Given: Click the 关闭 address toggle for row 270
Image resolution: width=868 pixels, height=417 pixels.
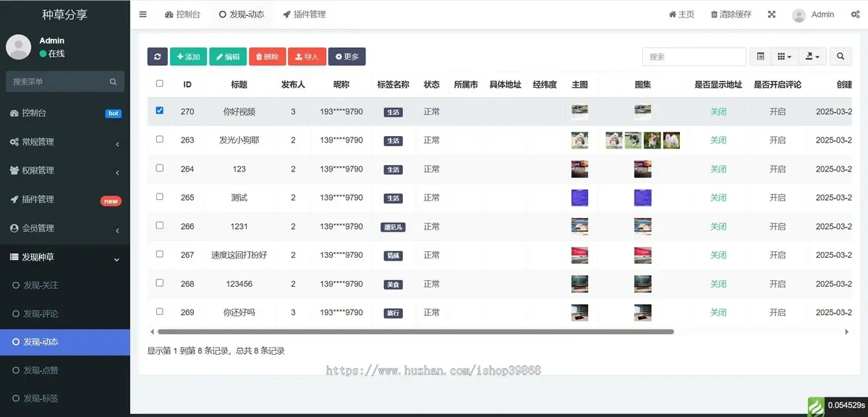Looking at the screenshot, I should [x=718, y=111].
